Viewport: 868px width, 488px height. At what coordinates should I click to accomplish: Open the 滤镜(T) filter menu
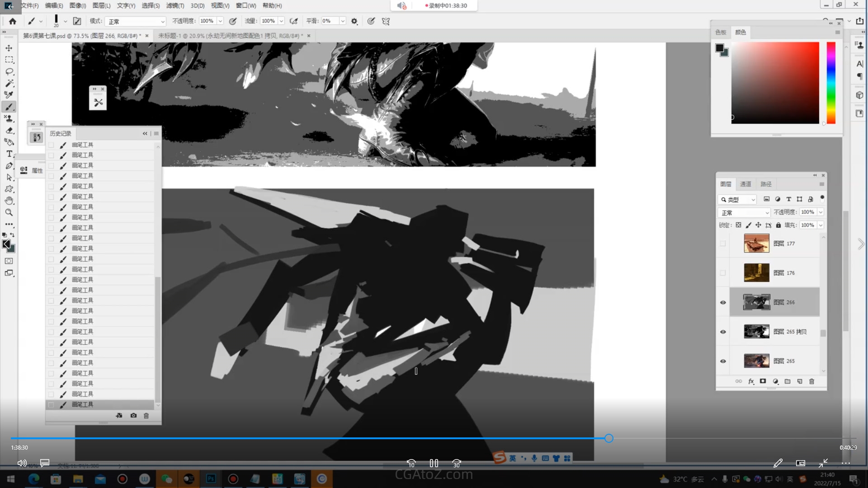[175, 5]
